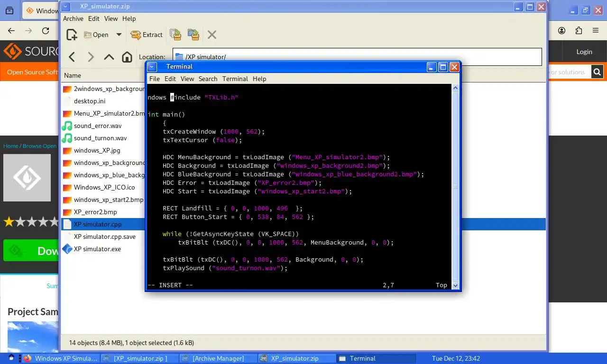Go forward arrow in Archive Manager
The width and height of the screenshot is (607, 364).
[91, 57]
